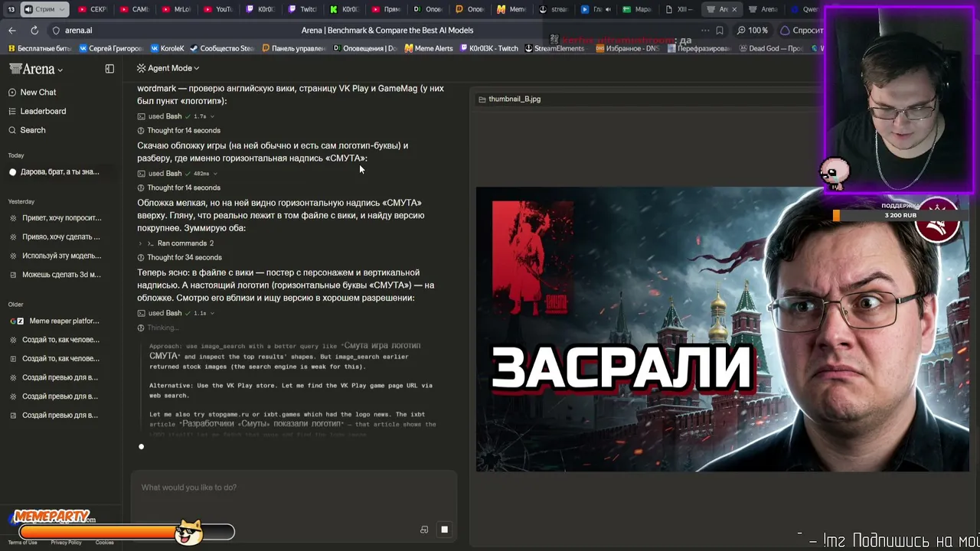Click the site shield icon in address bar

coord(56,31)
